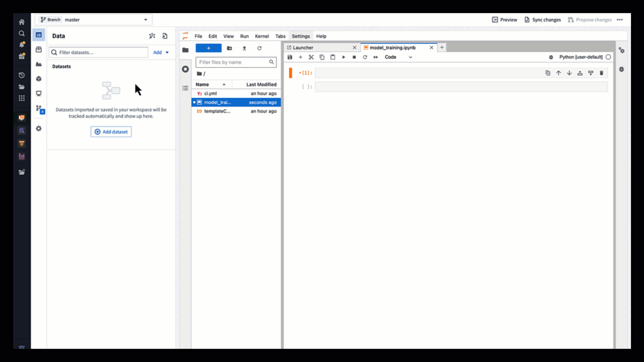644x362 pixels.
Task: Paste cells from the clipboard
Action: (333, 57)
